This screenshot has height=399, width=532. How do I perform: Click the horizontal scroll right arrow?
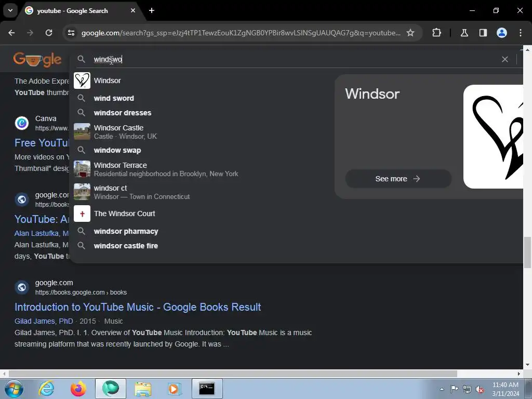click(519, 374)
